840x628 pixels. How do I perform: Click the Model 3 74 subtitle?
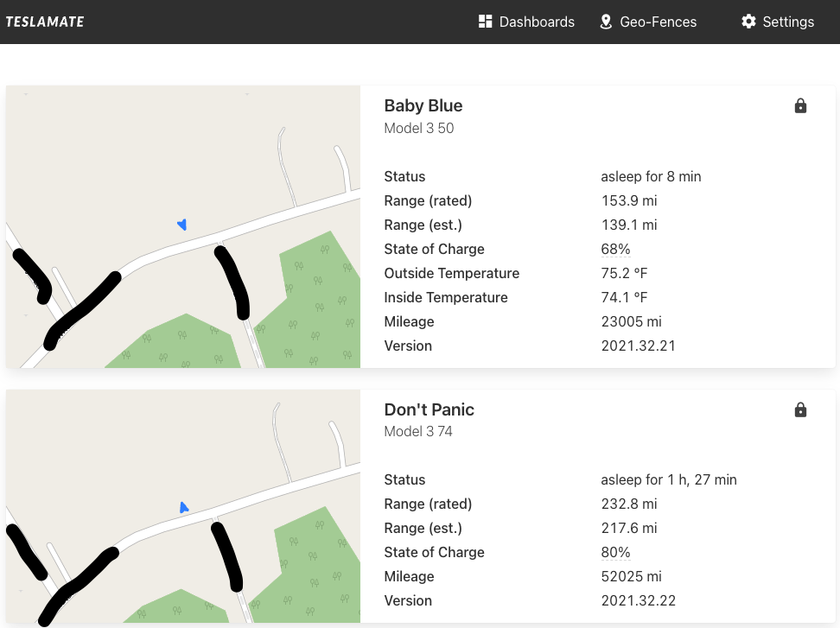(418, 432)
